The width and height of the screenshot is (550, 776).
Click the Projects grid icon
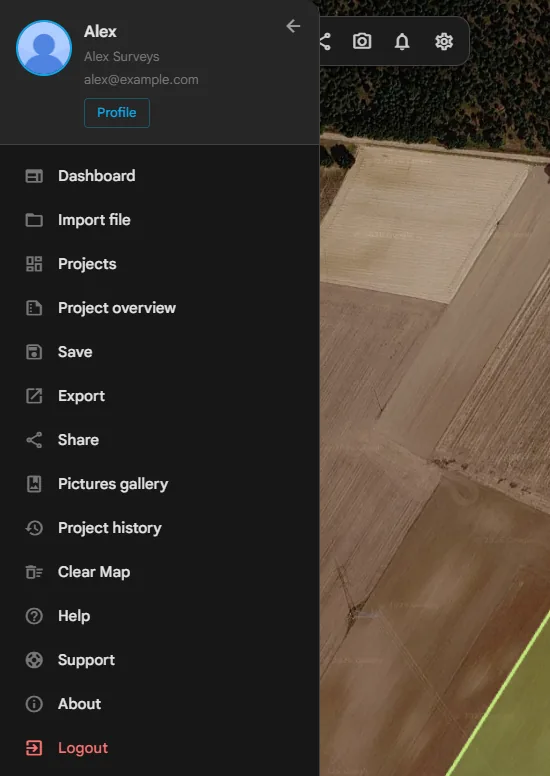(x=34, y=264)
